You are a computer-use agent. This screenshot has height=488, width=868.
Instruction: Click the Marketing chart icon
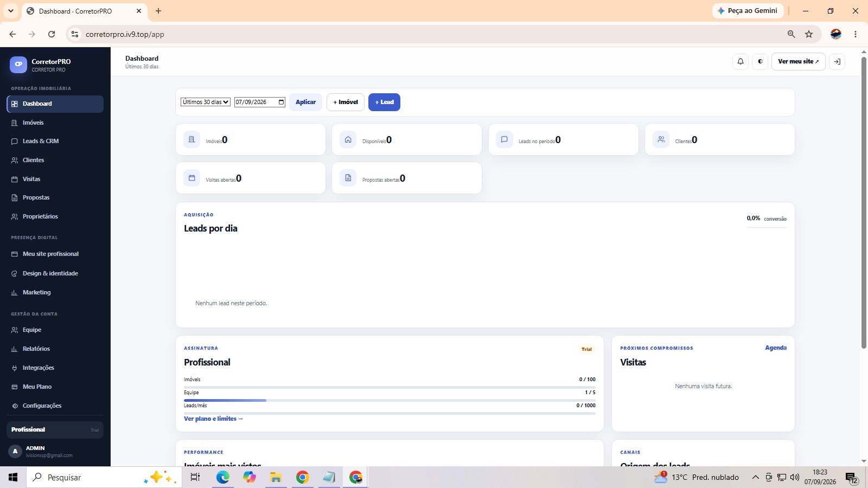(15, 292)
